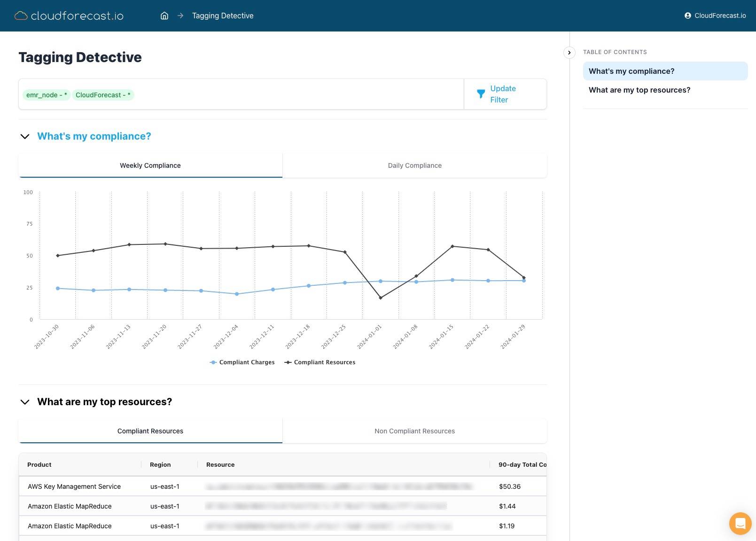
Task: Click Compliant Charges point at 2023-12-04
Action: tap(237, 294)
